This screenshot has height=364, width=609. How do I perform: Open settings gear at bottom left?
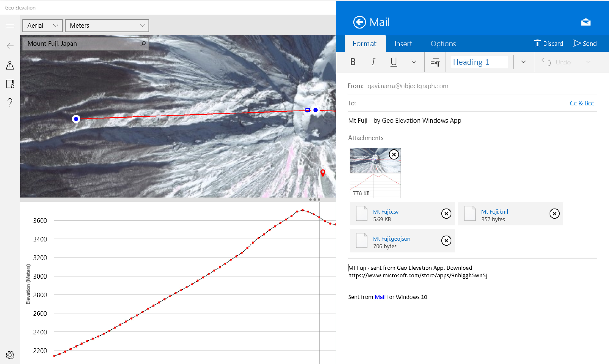pyautogui.click(x=10, y=355)
